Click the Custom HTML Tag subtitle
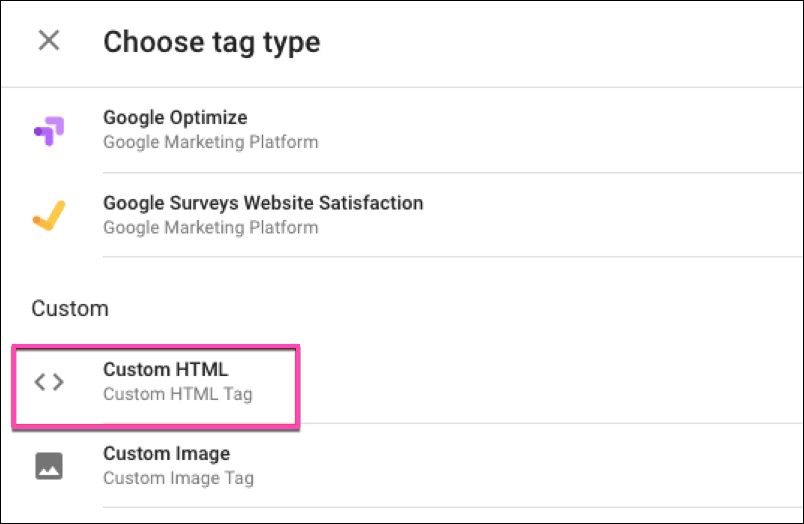 (x=178, y=394)
